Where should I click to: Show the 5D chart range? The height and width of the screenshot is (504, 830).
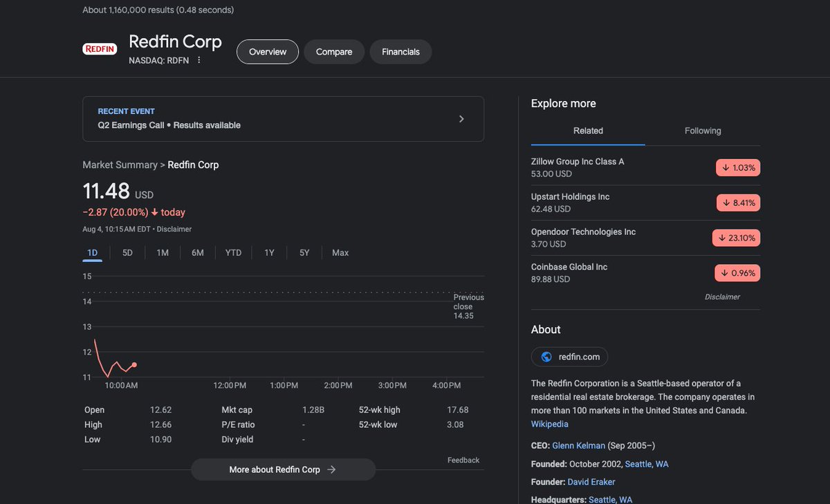[x=127, y=253]
